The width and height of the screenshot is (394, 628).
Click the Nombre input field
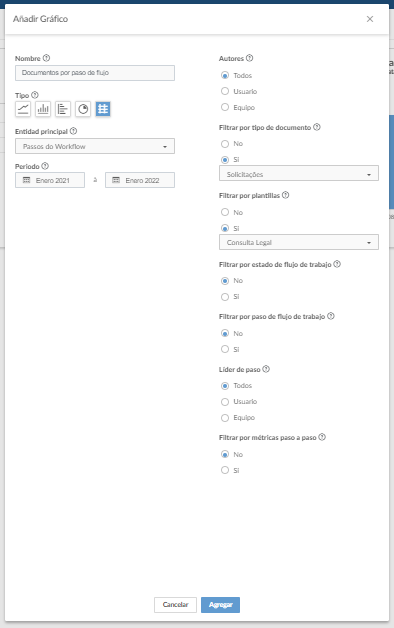[95, 73]
